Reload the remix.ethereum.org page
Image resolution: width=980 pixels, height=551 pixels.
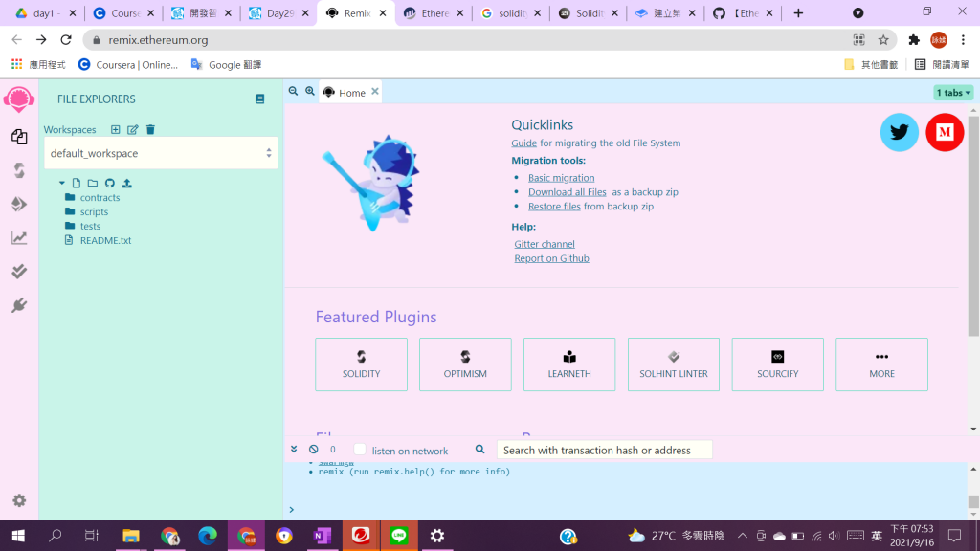click(66, 40)
